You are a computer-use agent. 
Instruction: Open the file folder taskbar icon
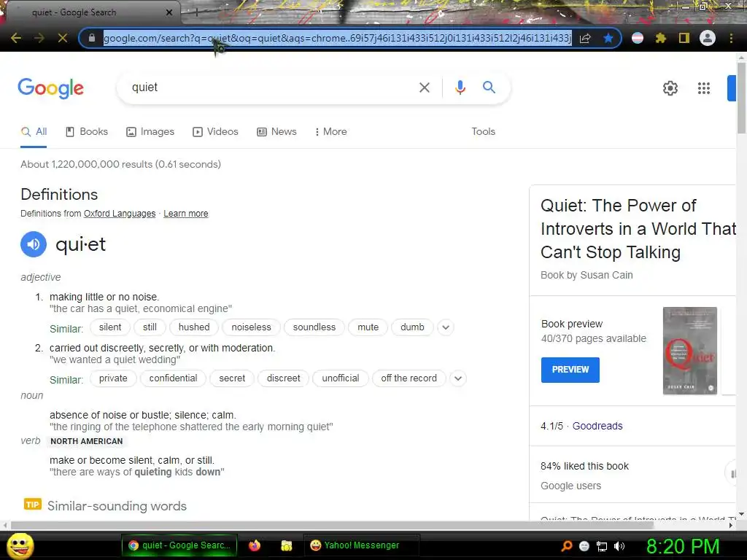click(286, 545)
